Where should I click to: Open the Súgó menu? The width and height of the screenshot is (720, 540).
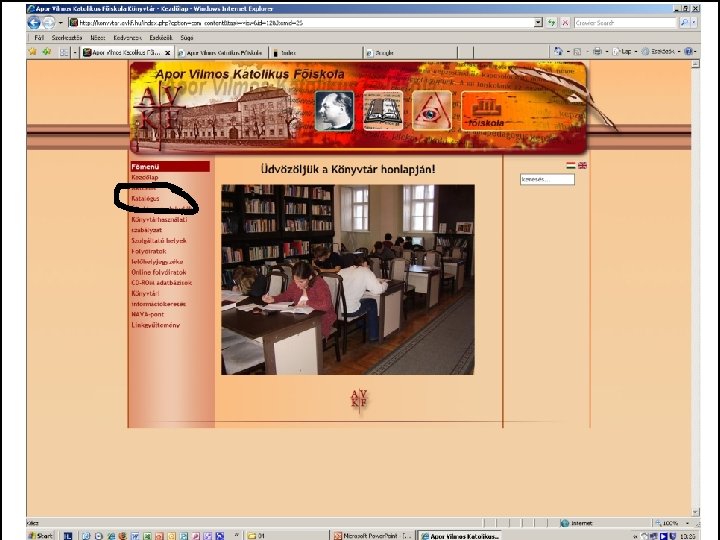[186, 38]
